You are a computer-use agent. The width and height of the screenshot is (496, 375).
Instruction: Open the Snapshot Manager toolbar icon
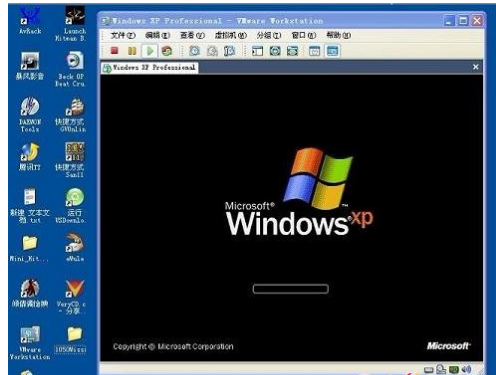[x=229, y=51]
